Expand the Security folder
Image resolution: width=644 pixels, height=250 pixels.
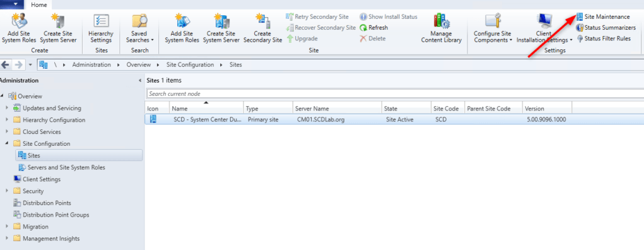[x=6, y=191]
